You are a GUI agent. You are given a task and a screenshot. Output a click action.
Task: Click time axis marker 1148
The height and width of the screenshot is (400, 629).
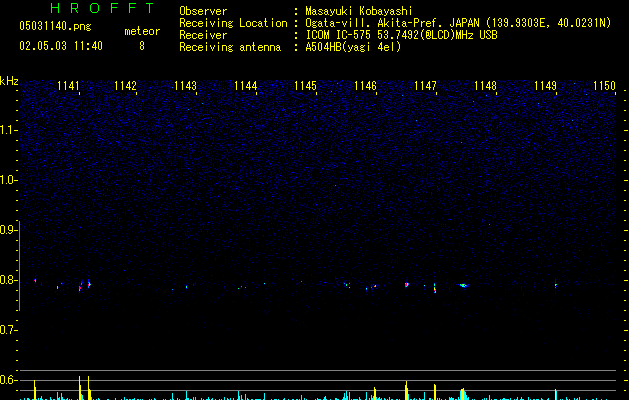(x=485, y=86)
